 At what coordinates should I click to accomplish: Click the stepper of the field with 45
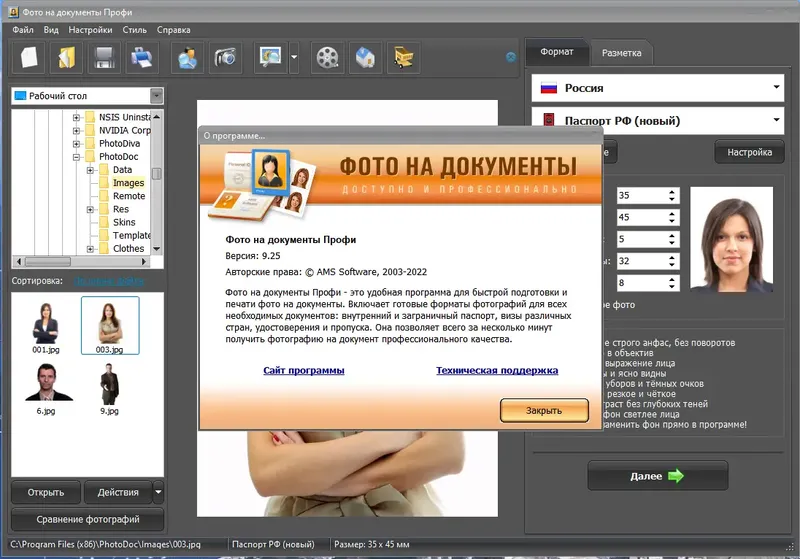tap(672, 217)
